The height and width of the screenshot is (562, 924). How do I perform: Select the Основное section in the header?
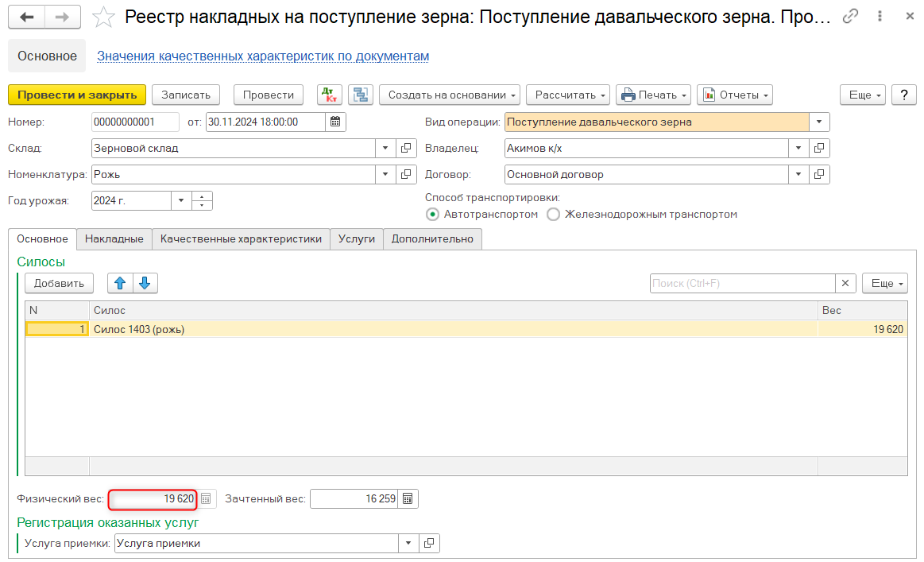pyautogui.click(x=47, y=56)
